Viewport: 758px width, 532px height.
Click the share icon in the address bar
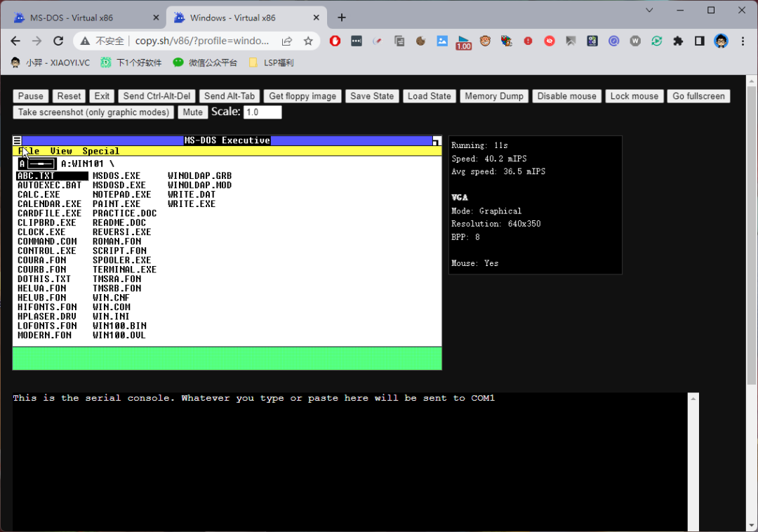click(286, 41)
